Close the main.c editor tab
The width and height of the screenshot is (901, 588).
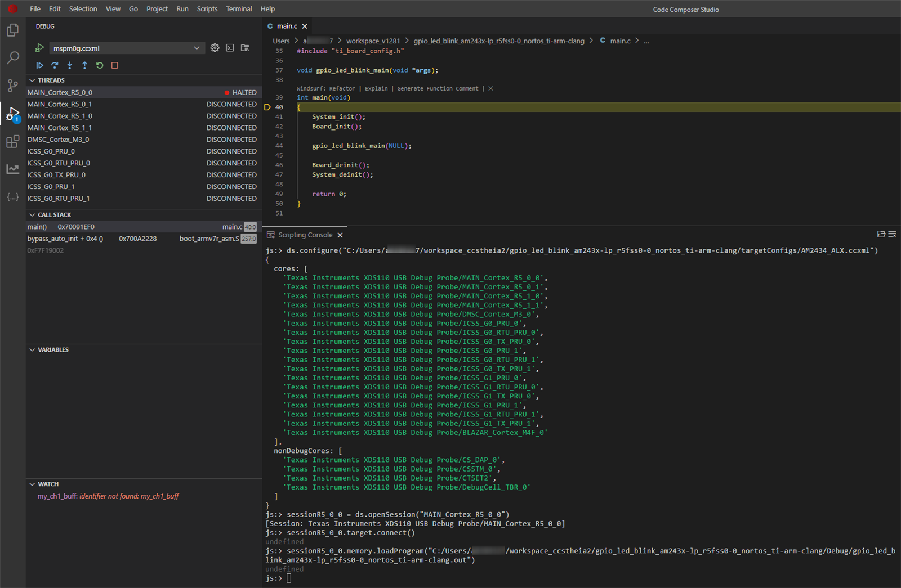(x=305, y=26)
